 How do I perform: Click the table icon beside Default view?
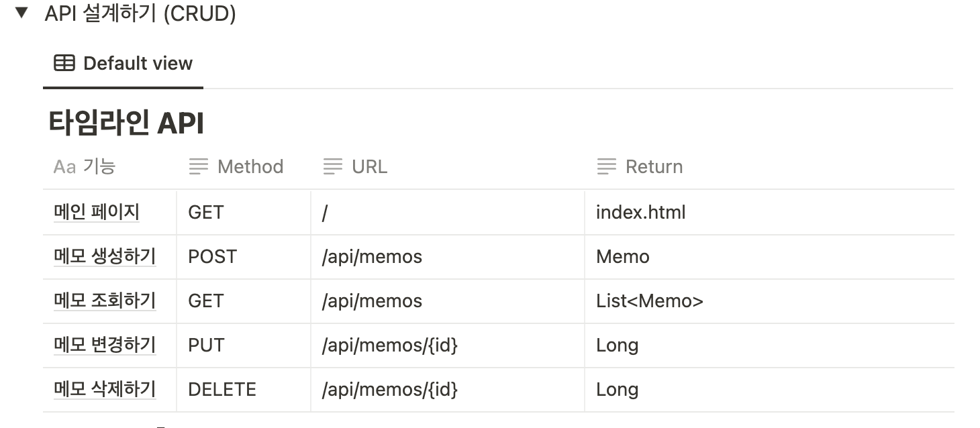64,64
